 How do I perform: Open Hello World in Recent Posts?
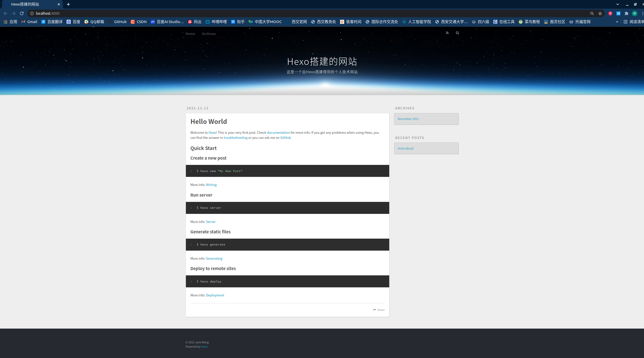point(405,148)
